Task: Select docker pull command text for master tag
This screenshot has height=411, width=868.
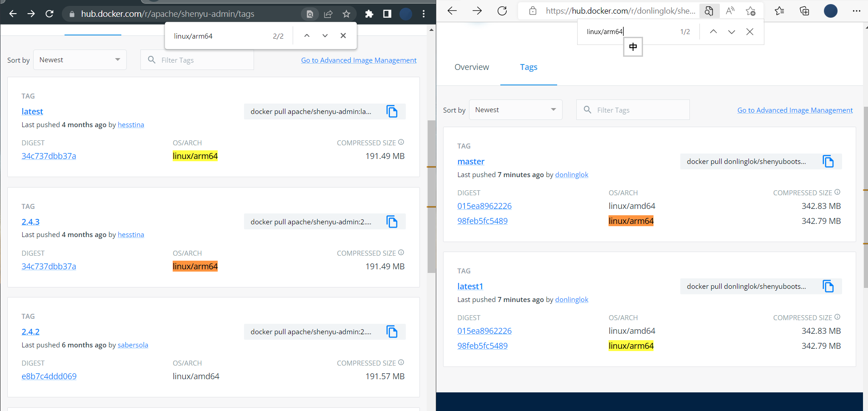Action: (x=746, y=162)
